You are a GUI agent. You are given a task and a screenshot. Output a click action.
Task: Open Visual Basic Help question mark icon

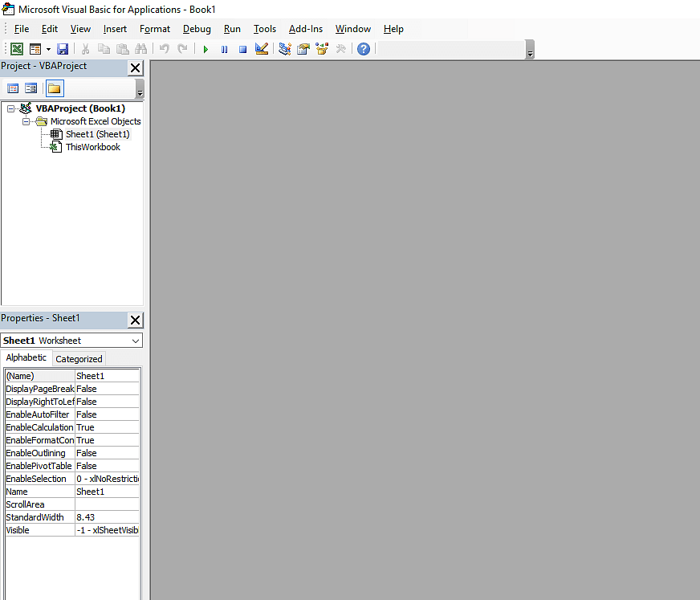click(x=364, y=49)
